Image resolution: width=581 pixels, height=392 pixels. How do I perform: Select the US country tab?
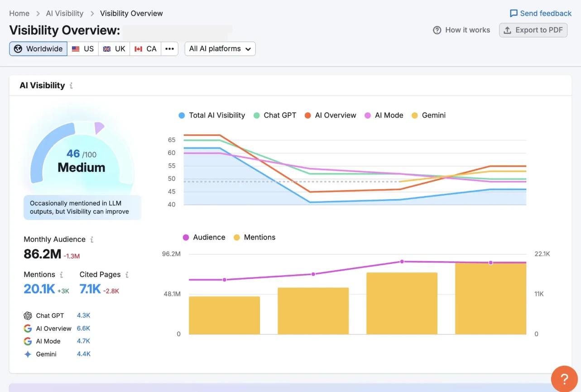coord(83,48)
